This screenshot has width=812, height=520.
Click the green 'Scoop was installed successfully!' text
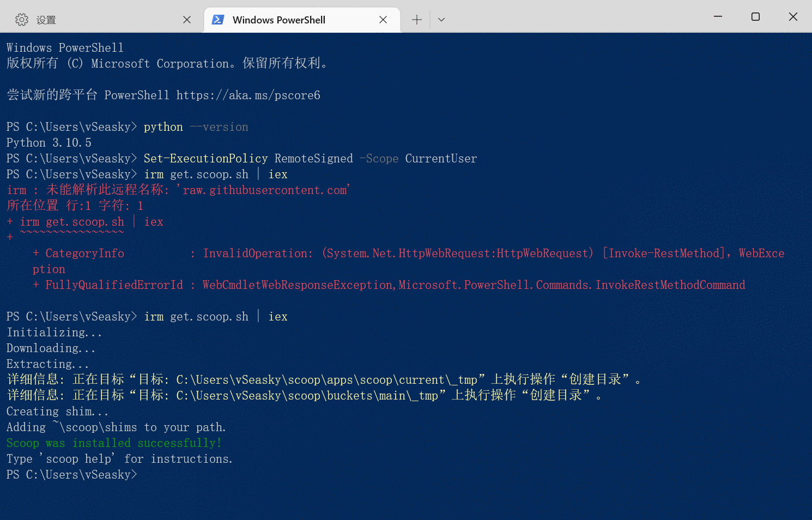[x=114, y=443]
